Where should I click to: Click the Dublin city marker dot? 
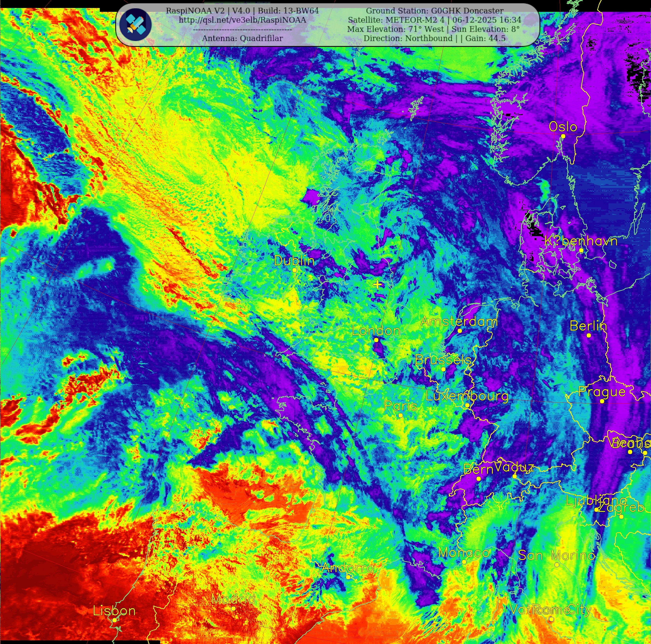coord(294,271)
